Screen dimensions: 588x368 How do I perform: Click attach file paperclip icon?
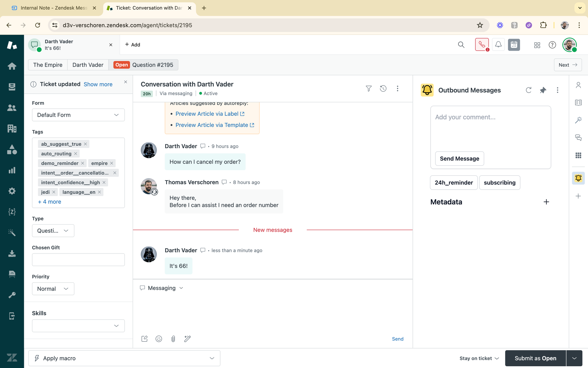click(173, 339)
